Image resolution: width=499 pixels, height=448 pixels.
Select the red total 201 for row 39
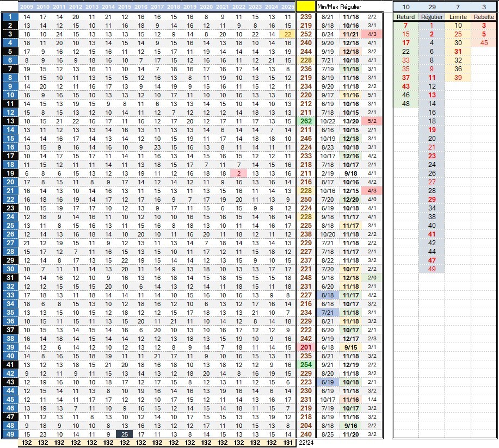click(x=306, y=347)
